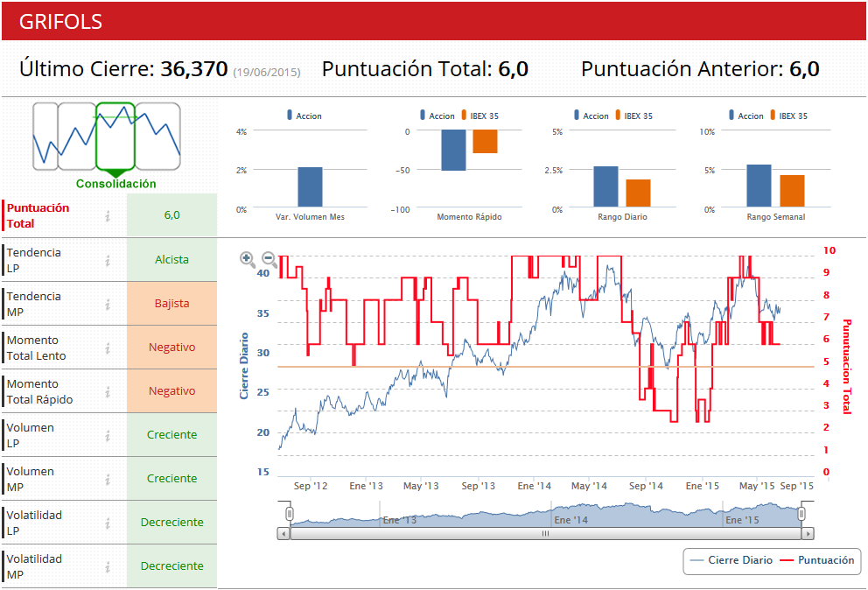
Task: Click Negativo value for Momento Total Lento
Action: point(171,347)
